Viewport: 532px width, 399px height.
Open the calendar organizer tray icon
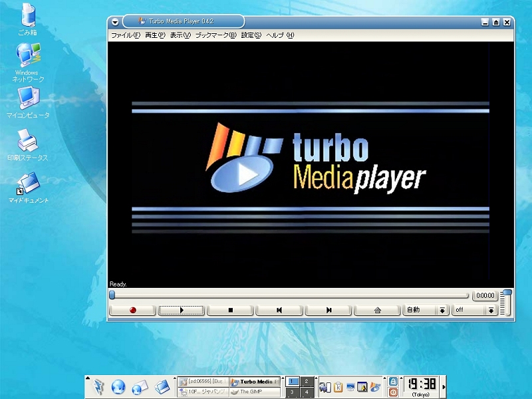[362, 387]
